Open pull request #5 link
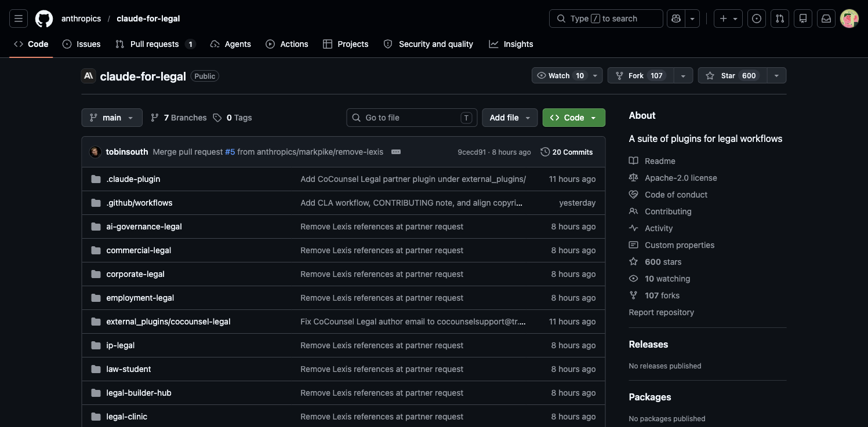The width and height of the screenshot is (868, 427). coord(230,152)
